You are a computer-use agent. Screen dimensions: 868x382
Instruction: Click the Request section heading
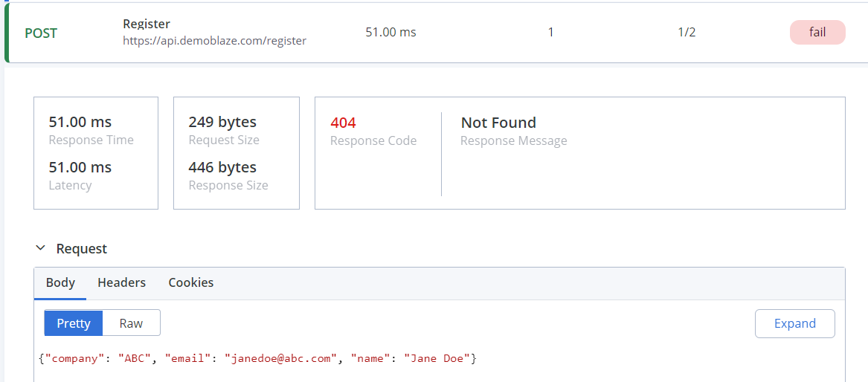pyautogui.click(x=82, y=249)
